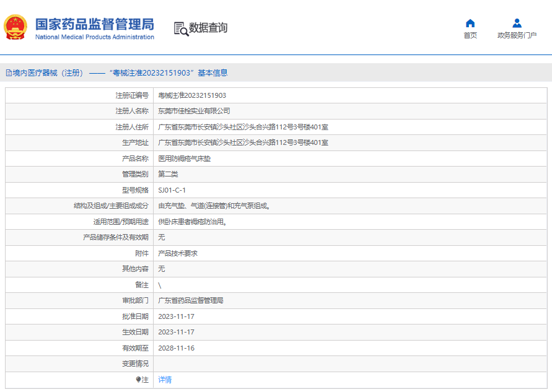
Task: Click the 政务服务门户 label
Action: click(x=517, y=35)
